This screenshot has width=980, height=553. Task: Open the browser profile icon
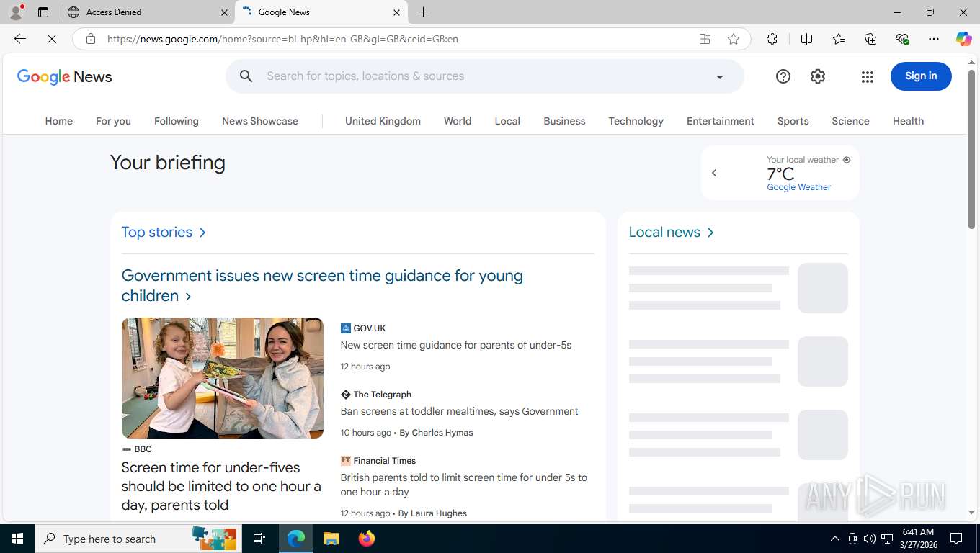[x=16, y=12]
